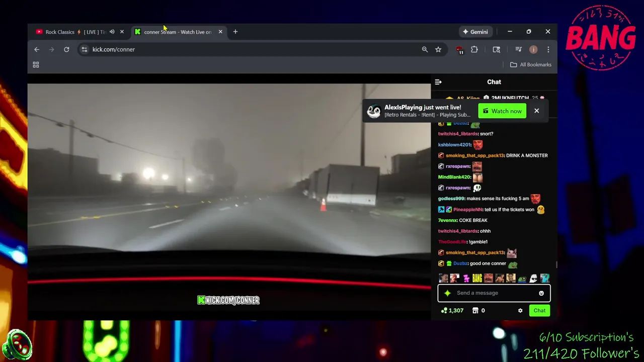
Task: Click Watch now for AlexIsPlaying
Action: [x=502, y=111]
